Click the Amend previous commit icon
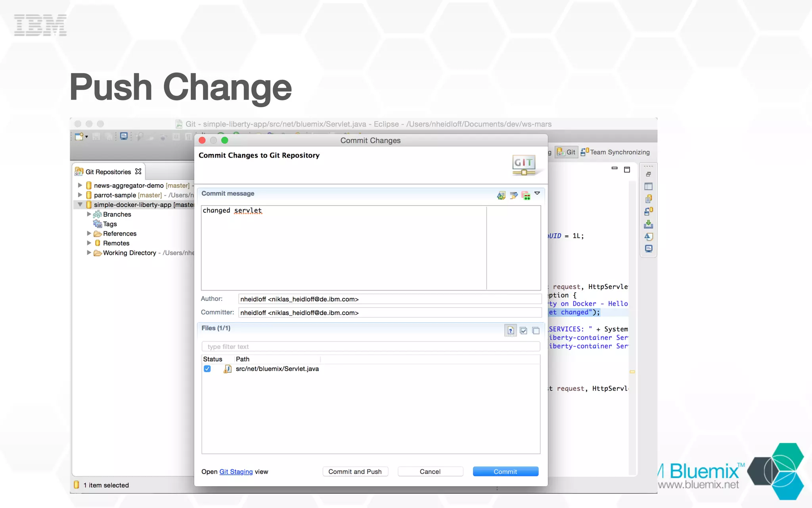The height and width of the screenshot is (508, 812). 501,195
